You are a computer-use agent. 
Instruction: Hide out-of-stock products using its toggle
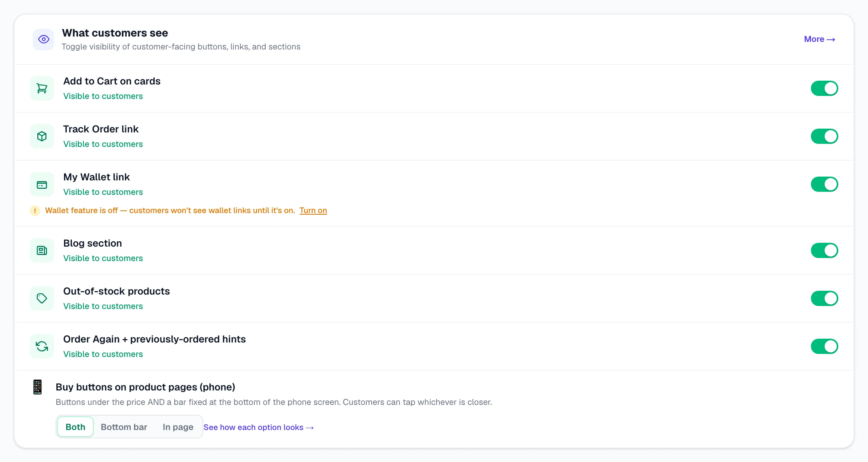point(824,298)
